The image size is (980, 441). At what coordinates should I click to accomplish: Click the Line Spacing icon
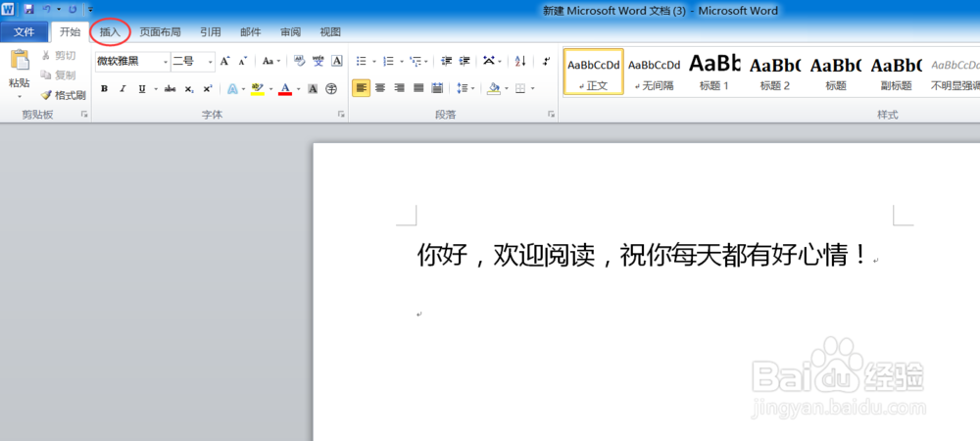tap(463, 88)
